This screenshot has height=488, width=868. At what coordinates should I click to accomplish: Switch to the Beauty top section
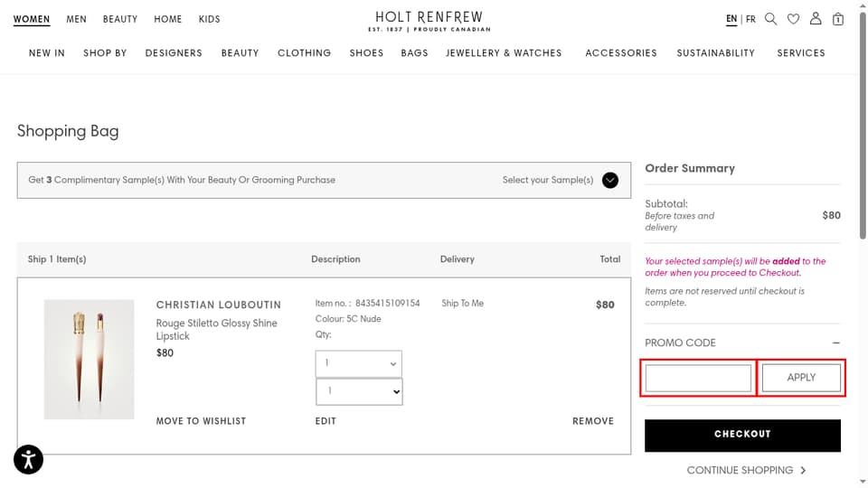point(120,19)
